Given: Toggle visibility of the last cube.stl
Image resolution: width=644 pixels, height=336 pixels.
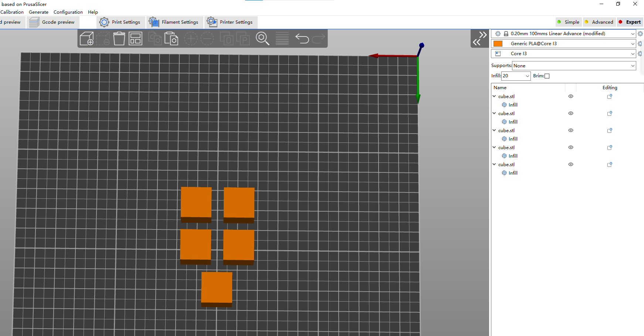Looking at the screenshot, I should (x=571, y=165).
